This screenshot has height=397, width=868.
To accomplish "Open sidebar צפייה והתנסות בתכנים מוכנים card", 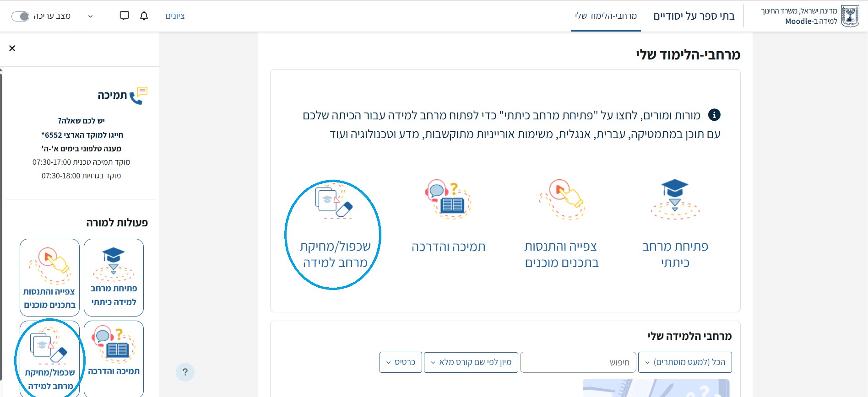I will pos(50,277).
